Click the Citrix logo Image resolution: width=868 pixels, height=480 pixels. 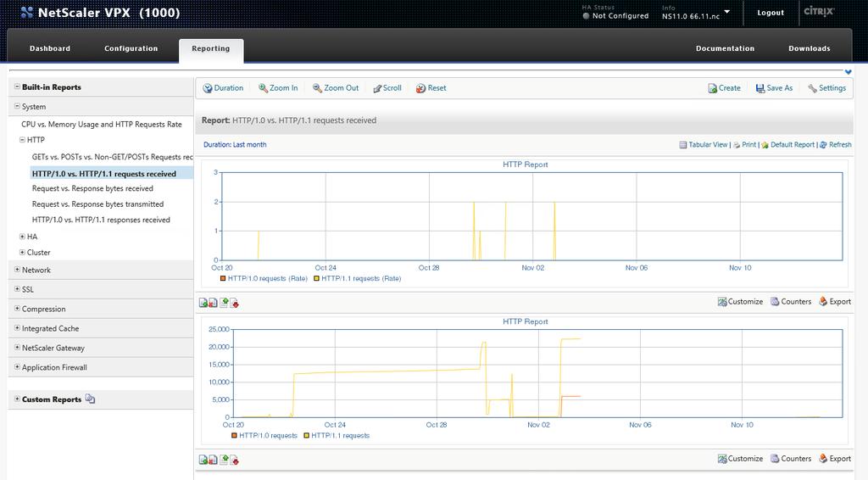[819, 11]
